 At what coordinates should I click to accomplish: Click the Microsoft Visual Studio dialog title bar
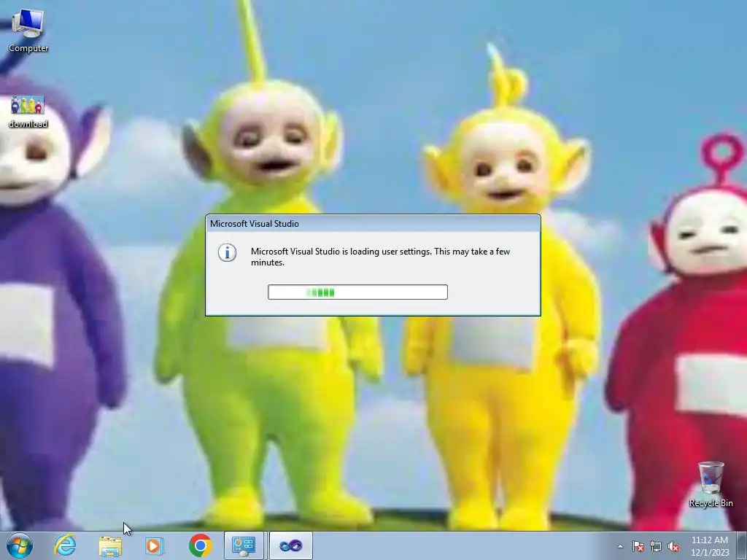point(373,223)
